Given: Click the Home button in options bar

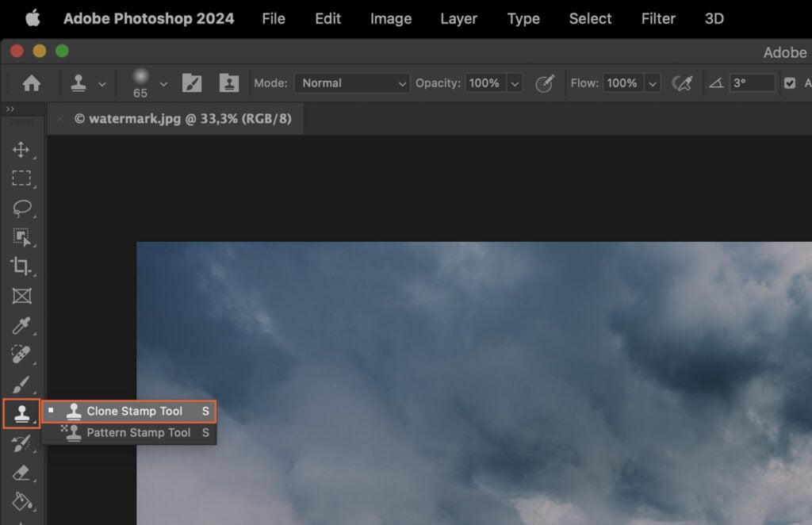Looking at the screenshot, I should [33, 82].
